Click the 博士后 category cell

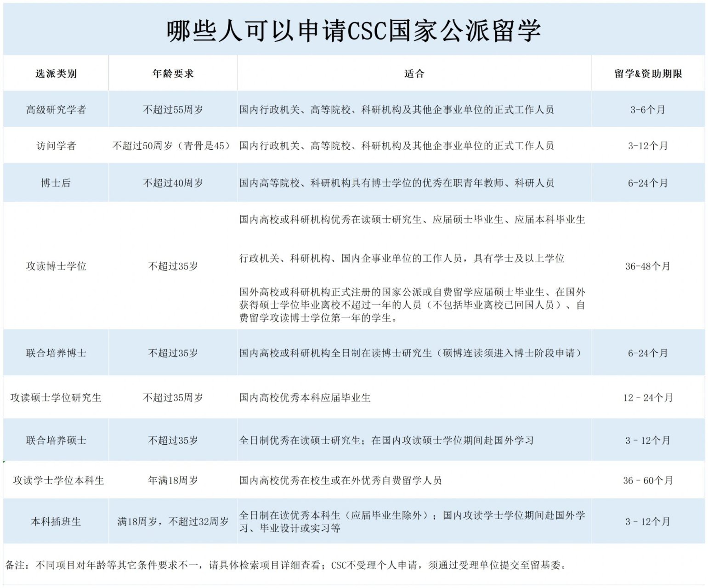pyautogui.click(x=56, y=183)
